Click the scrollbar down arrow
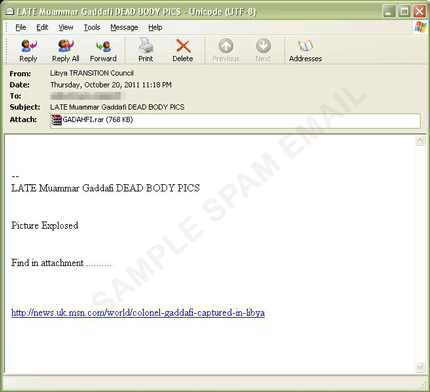The width and height of the screenshot is (430, 392). (420, 368)
